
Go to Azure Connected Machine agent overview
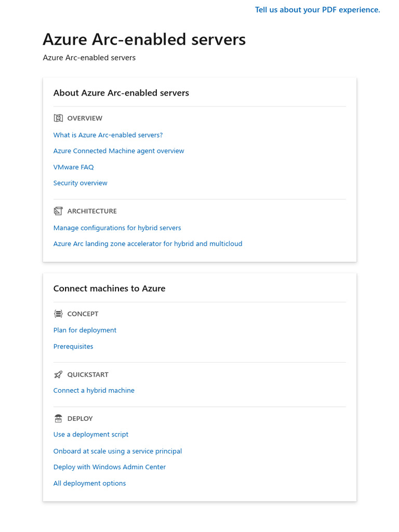(118, 151)
